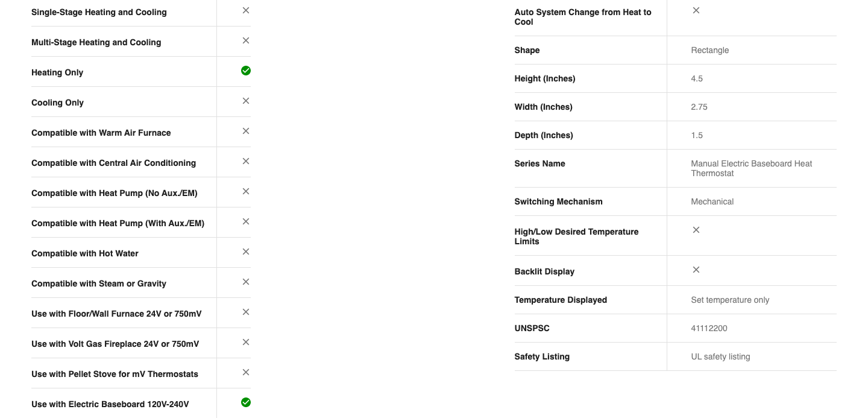Select the UL safety listing text

(x=720, y=356)
